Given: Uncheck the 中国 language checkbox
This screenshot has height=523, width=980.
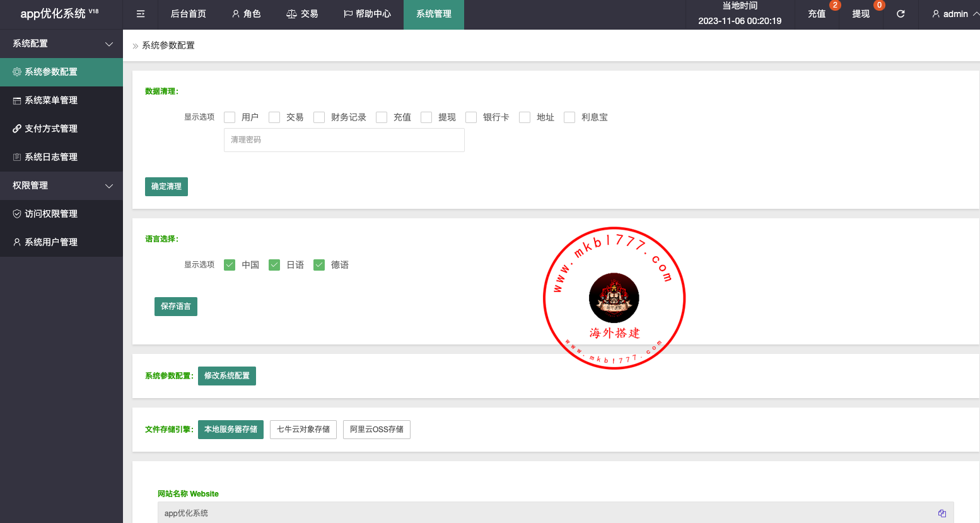Looking at the screenshot, I should tap(230, 265).
